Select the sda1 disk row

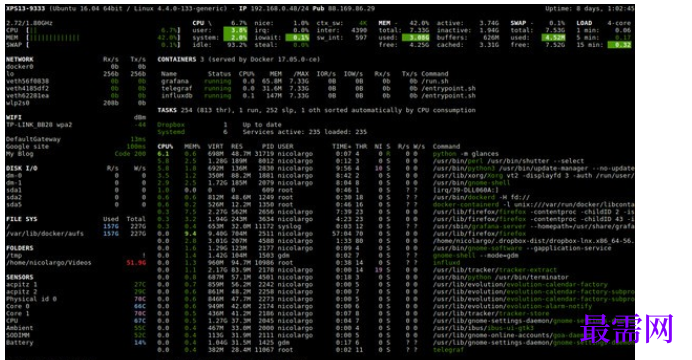[x=75, y=190]
